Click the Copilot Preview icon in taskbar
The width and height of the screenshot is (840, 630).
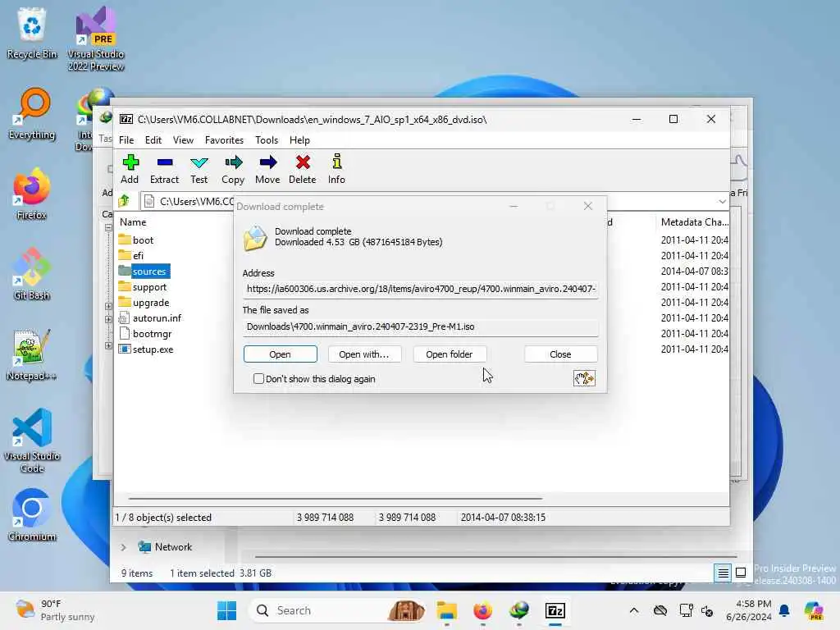point(813,610)
